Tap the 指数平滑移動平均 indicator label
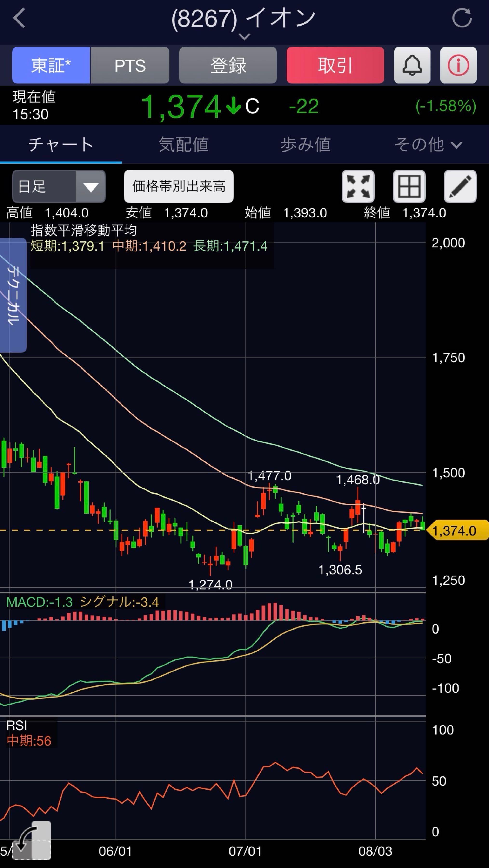 pos(84,231)
